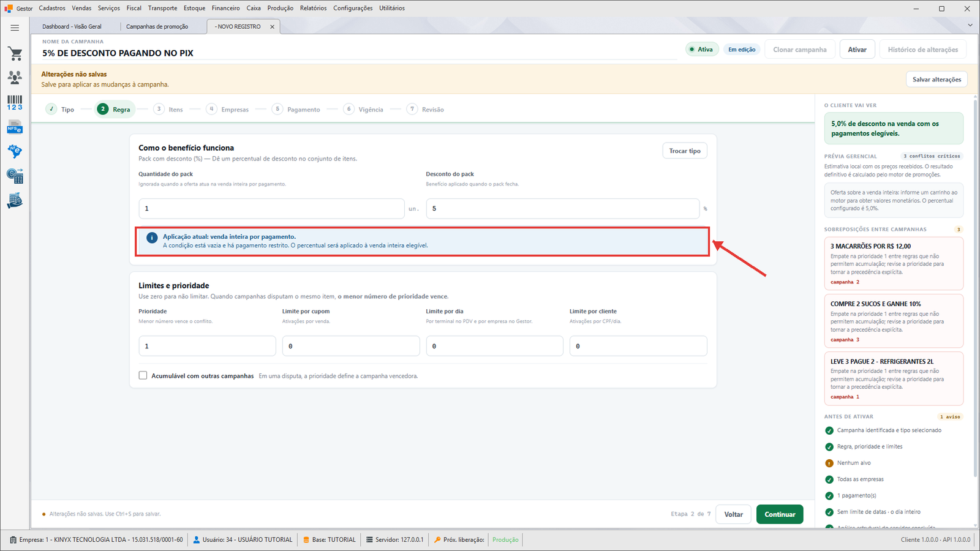The image size is (980, 551).
Task: Click the database icon next to Base: TUTORIAL
Action: click(x=306, y=540)
